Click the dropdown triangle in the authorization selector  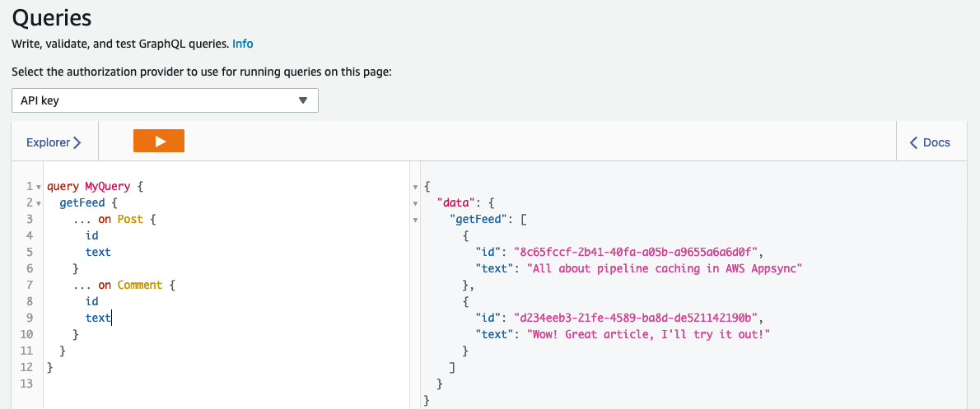(x=303, y=100)
